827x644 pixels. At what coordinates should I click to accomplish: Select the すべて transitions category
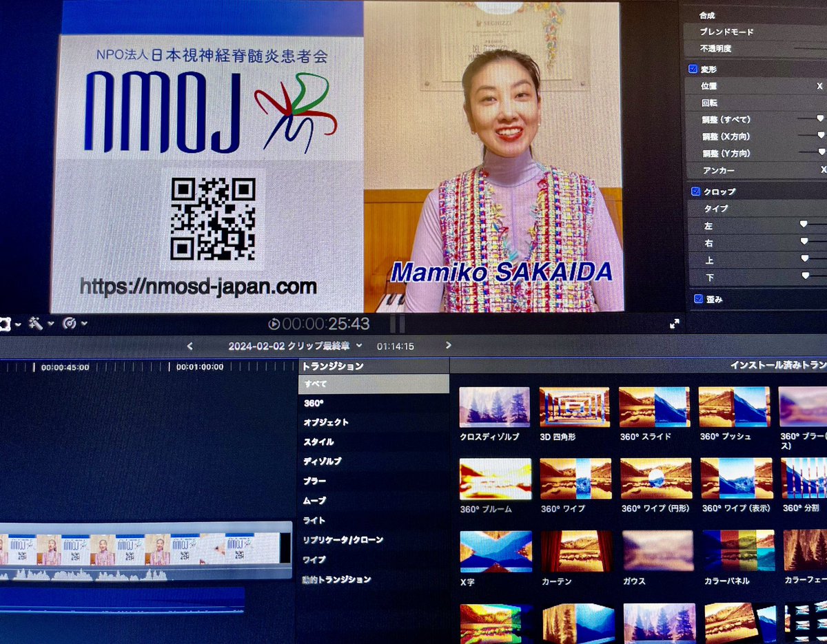click(374, 384)
